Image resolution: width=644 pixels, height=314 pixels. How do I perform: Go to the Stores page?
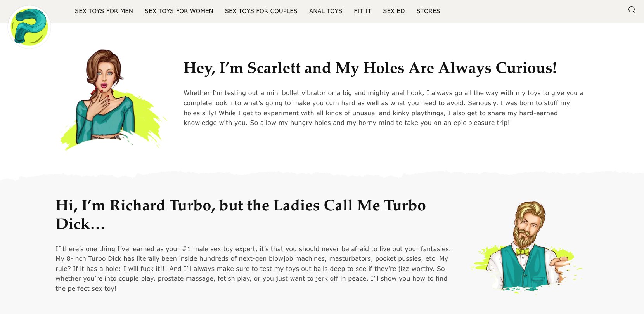tap(428, 11)
